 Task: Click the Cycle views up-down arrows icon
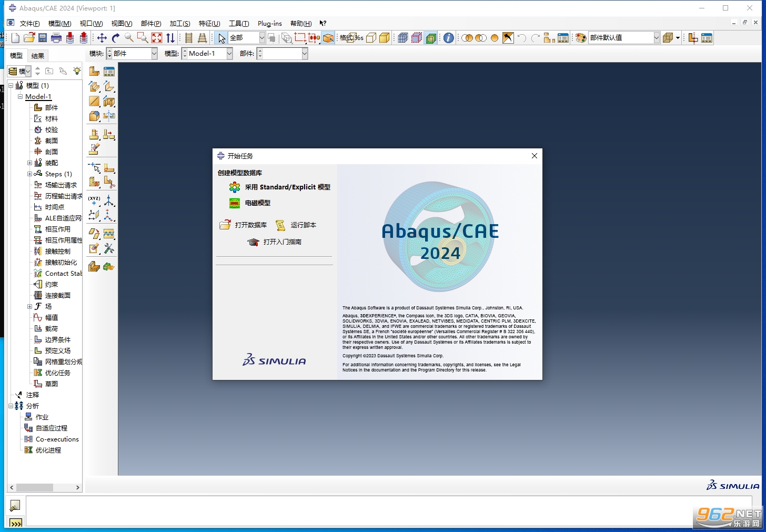(170, 38)
